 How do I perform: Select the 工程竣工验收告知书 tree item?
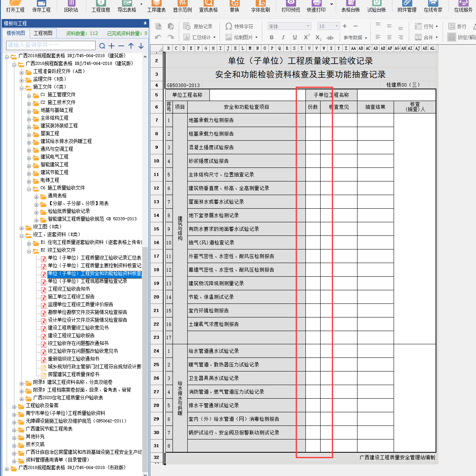coord(69,289)
